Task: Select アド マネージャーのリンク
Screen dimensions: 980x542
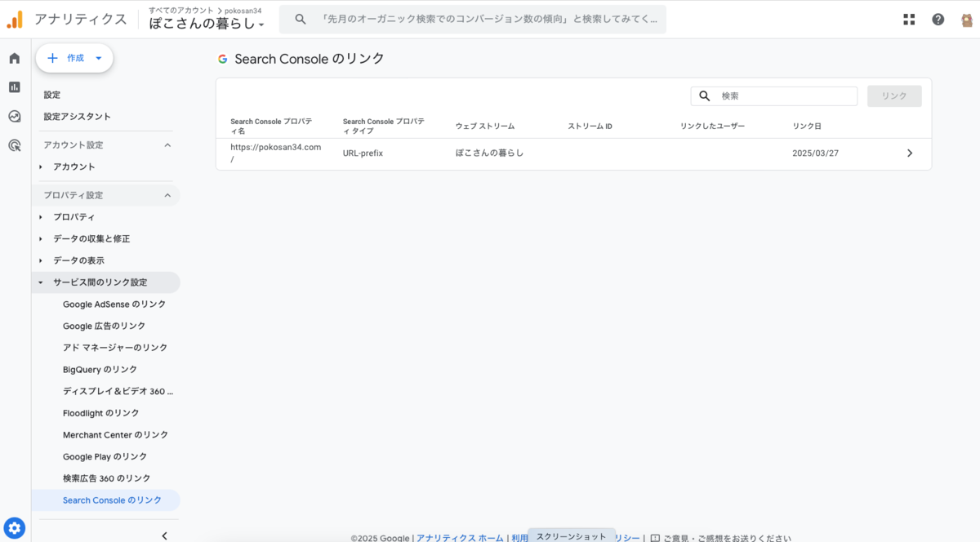Action: coord(115,348)
